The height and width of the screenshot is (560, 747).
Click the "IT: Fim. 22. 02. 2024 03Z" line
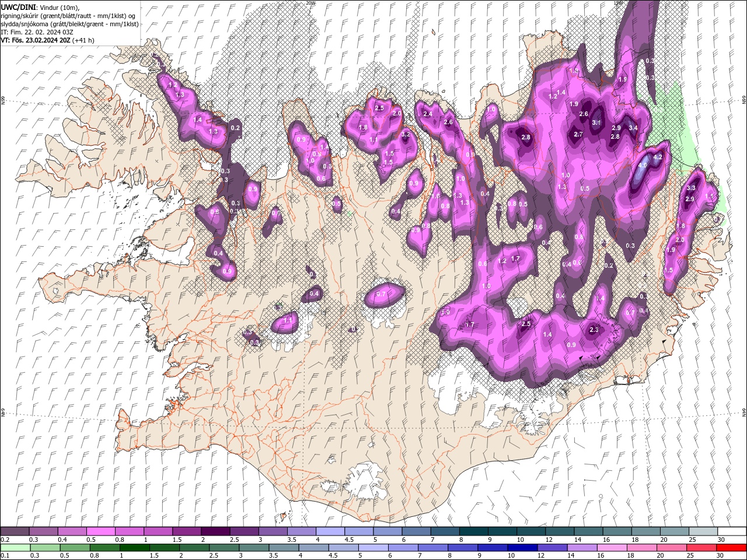(x=37, y=32)
